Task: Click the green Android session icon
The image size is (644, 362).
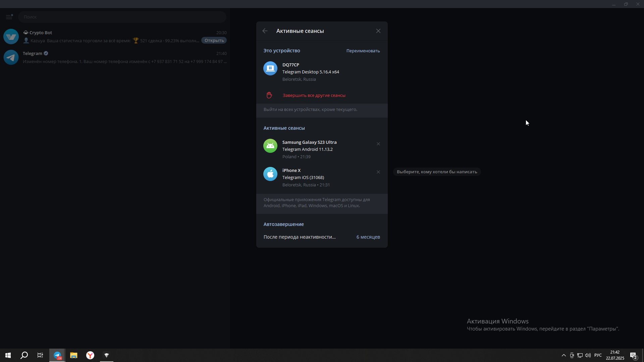Action: coord(270,146)
